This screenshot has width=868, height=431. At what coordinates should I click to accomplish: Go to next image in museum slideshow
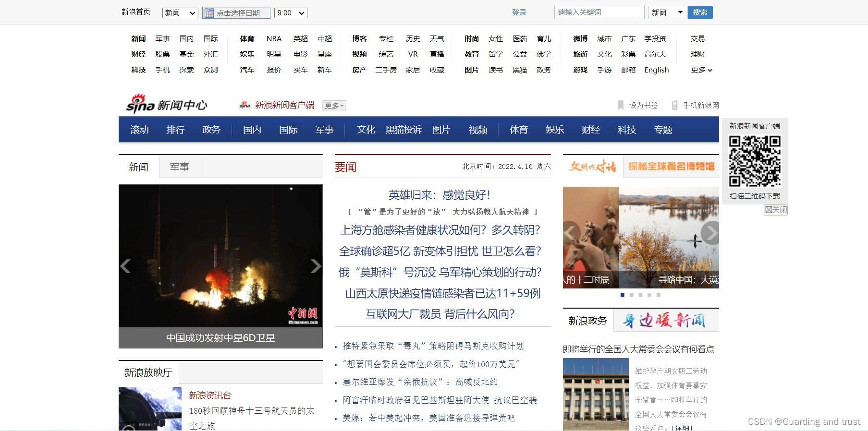tap(710, 233)
